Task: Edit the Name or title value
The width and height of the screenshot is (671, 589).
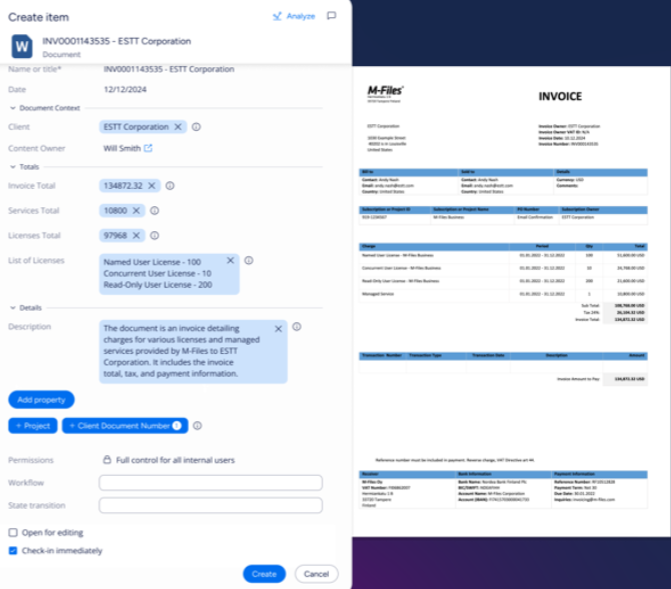Action: (169, 69)
